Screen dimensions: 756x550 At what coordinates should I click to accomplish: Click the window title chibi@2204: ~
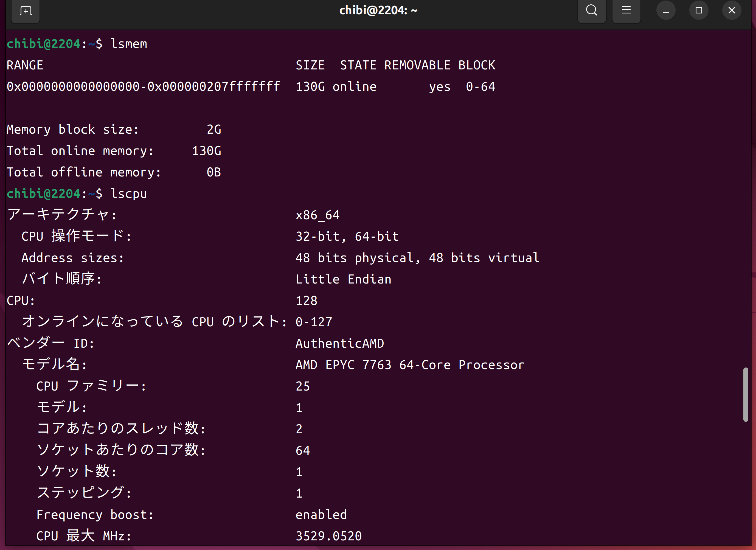pyautogui.click(x=378, y=11)
